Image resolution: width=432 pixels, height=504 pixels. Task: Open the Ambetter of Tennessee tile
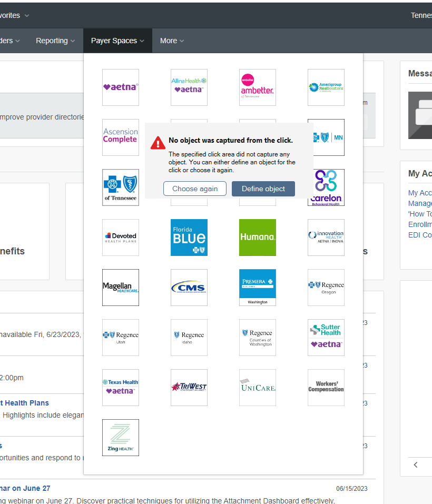click(x=258, y=87)
